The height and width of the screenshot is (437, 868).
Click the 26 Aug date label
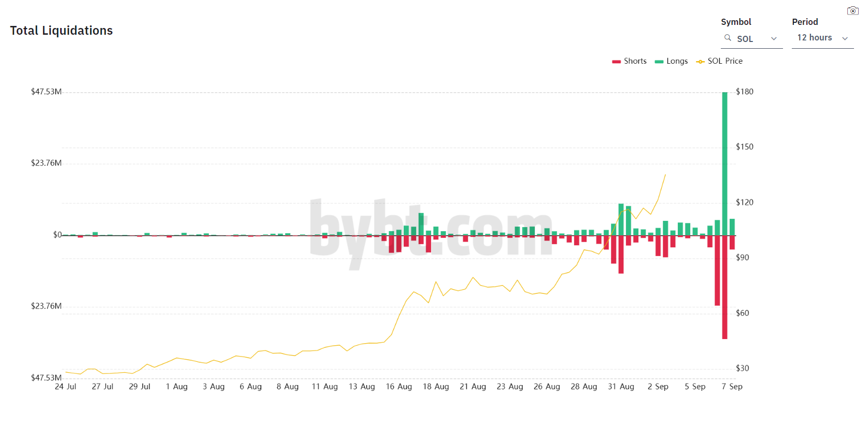pos(547,387)
